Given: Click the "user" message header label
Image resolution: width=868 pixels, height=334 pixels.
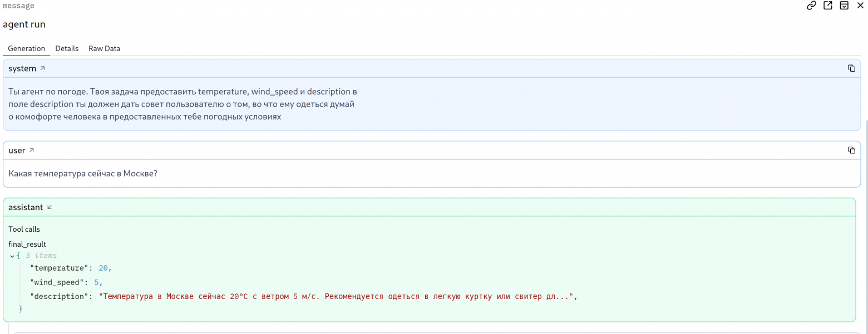Looking at the screenshot, I should [x=17, y=150].
